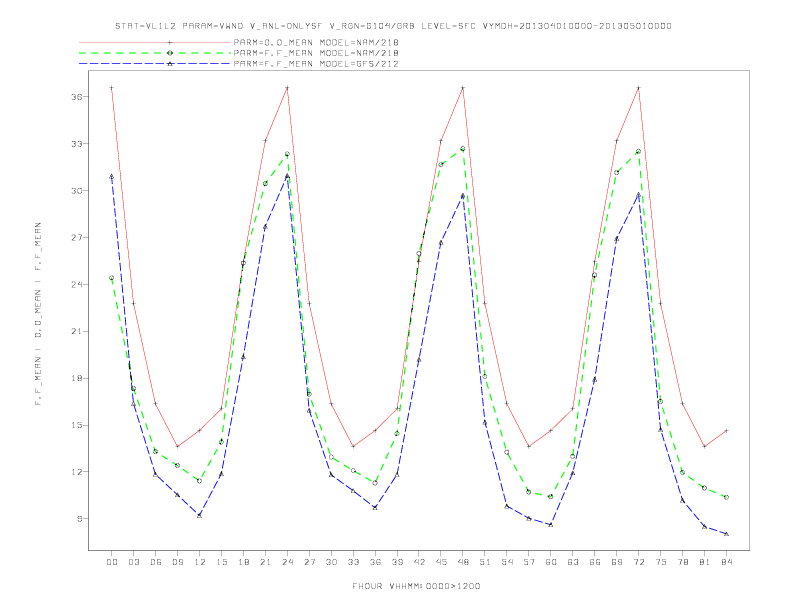The height and width of the screenshot is (612, 792).
Task: Click y-axis tick label 12
Action: click(77, 472)
